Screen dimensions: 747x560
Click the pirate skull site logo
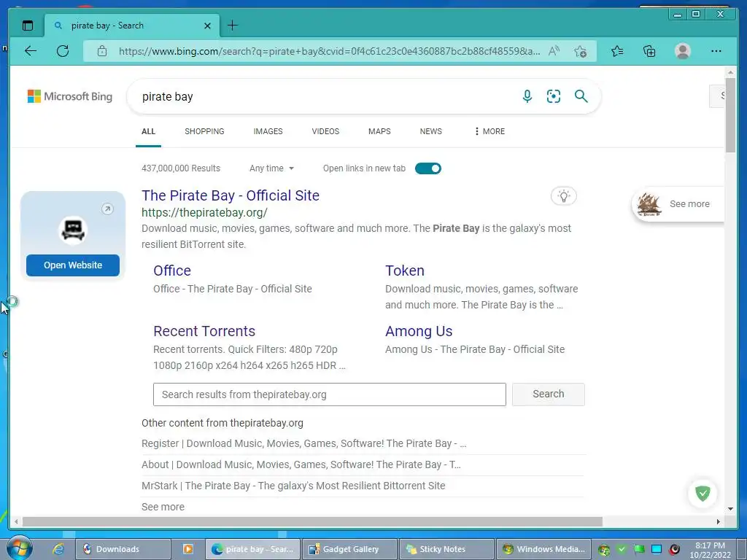coord(73,230)
